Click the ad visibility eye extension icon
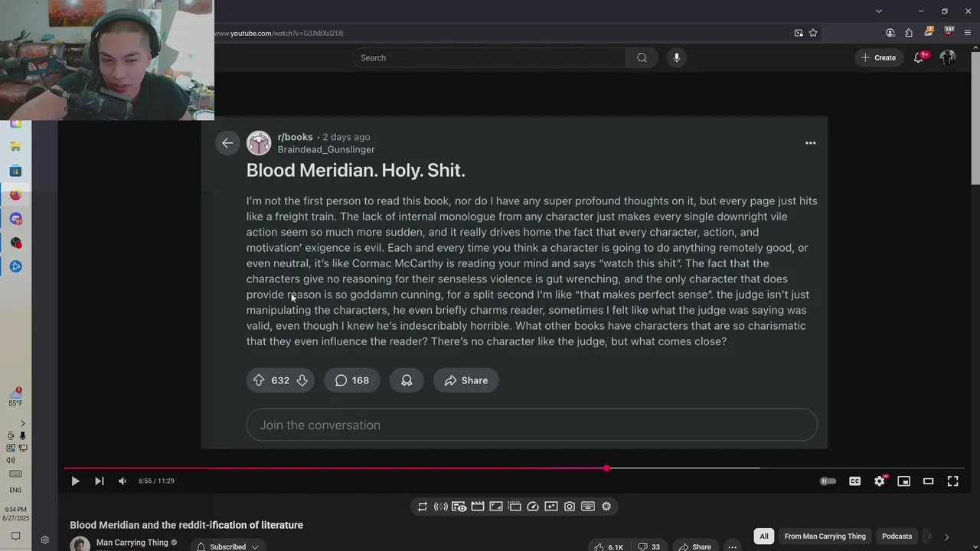The height and width of the screenshot is (551, 980). 459,506
